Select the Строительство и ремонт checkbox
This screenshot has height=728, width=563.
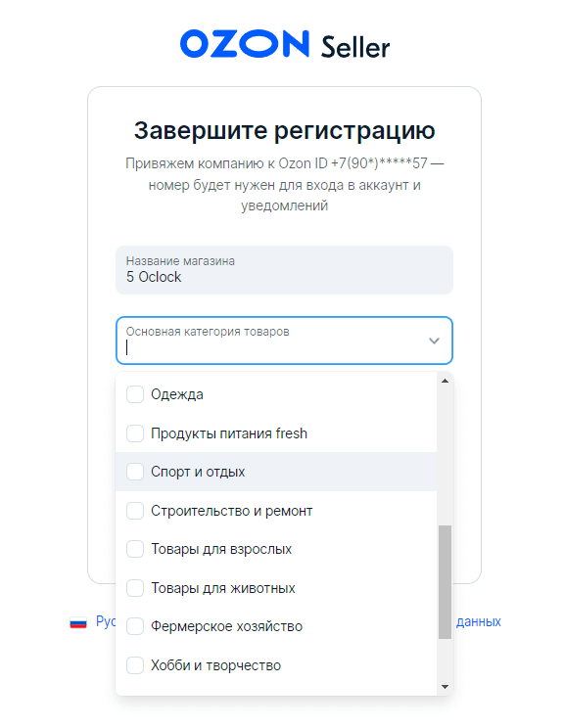coord(135,511)
